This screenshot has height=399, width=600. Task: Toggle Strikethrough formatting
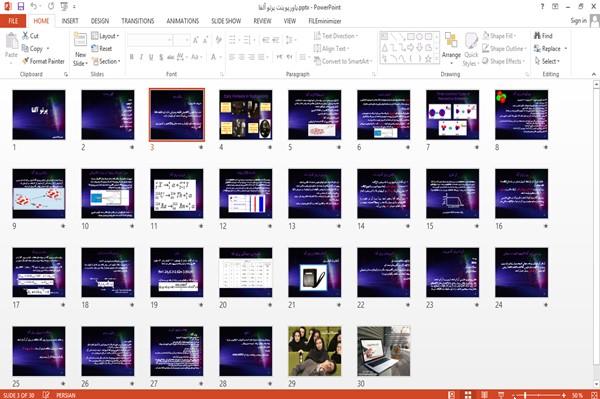(171, 57)
